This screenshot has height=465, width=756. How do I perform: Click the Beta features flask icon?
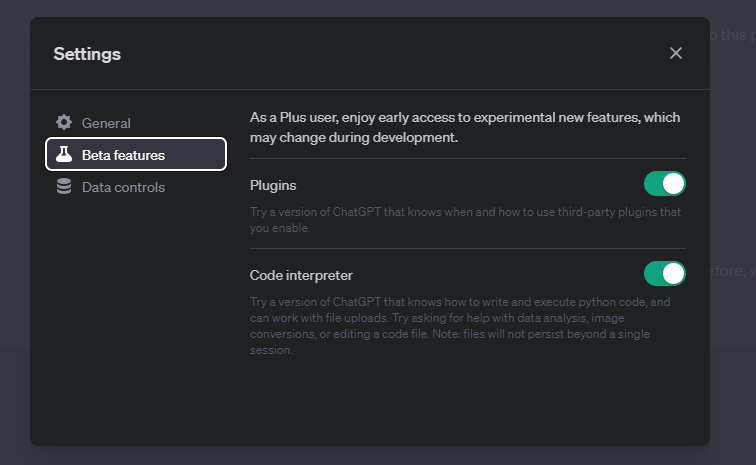pos(64,154)
